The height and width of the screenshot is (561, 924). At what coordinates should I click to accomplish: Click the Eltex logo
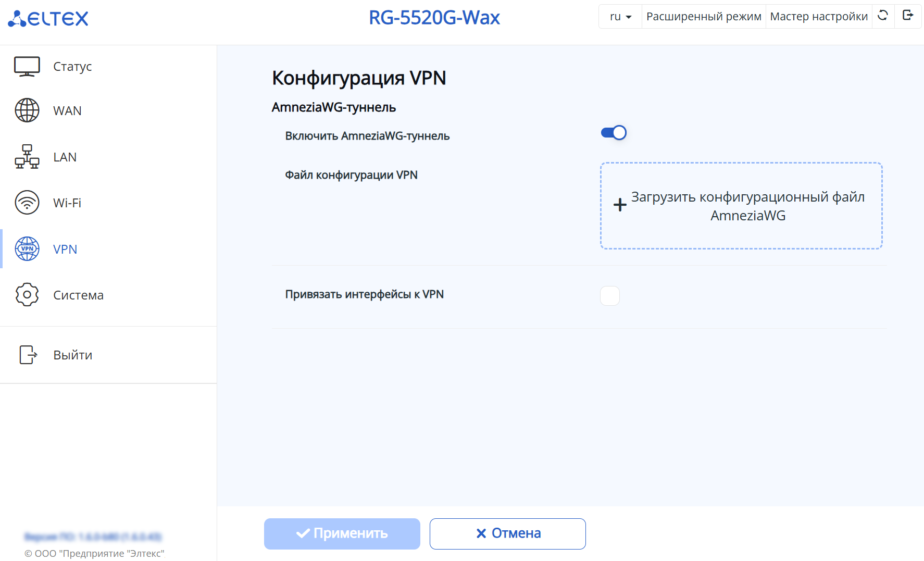pyautogui.click(x=48, y=18)
